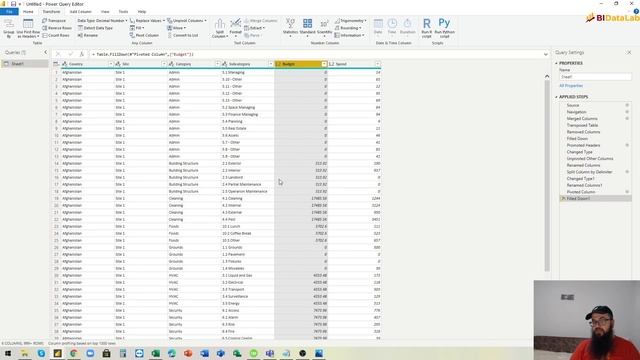Click the Rename column button
640x360 pixels.
click(x=88, y=35)
